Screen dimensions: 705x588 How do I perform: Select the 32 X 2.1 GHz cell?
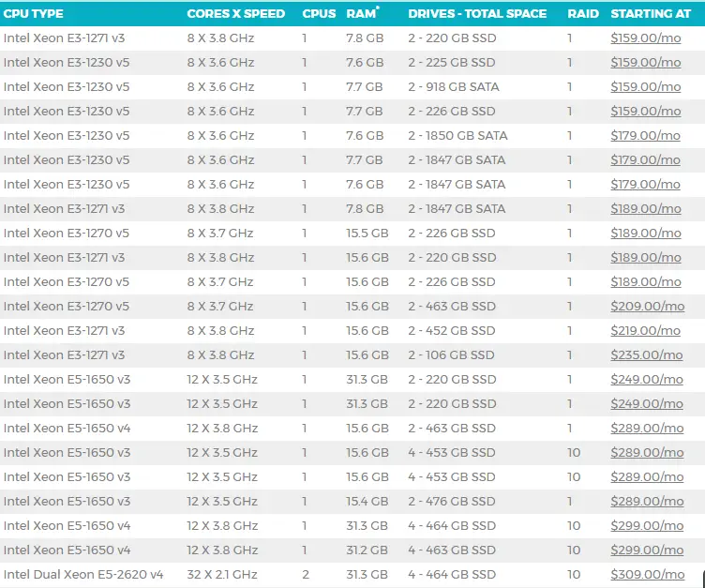pos(222,575)
